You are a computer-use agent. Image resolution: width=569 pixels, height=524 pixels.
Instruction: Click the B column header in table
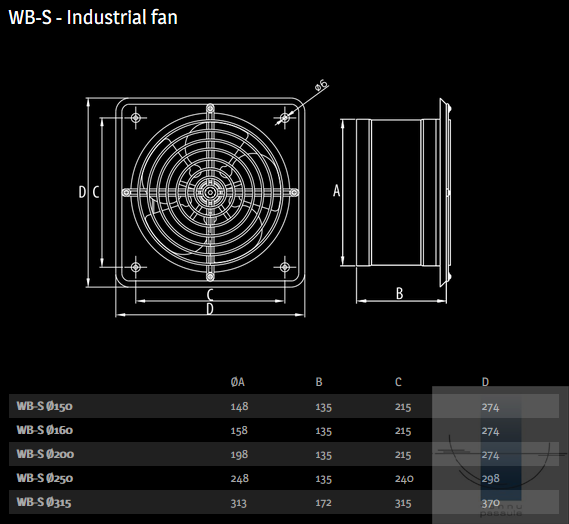[x=319, y=382]
